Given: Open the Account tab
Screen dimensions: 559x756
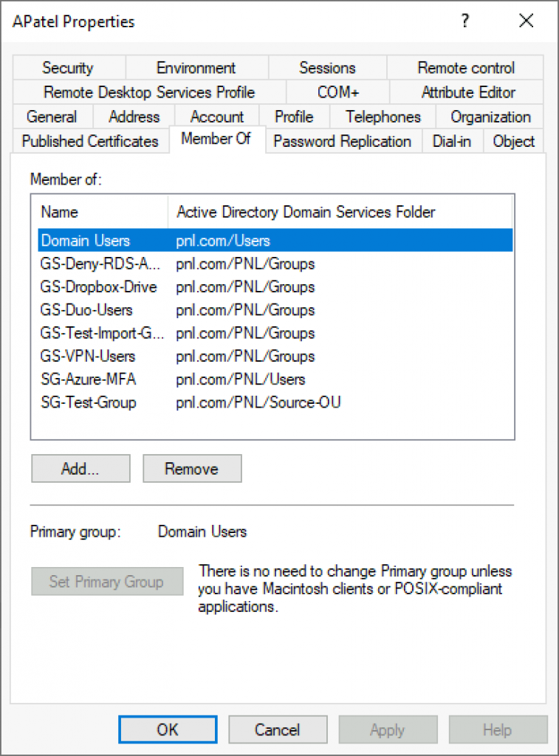Looking at the screenshot, I should pos(216,117).
